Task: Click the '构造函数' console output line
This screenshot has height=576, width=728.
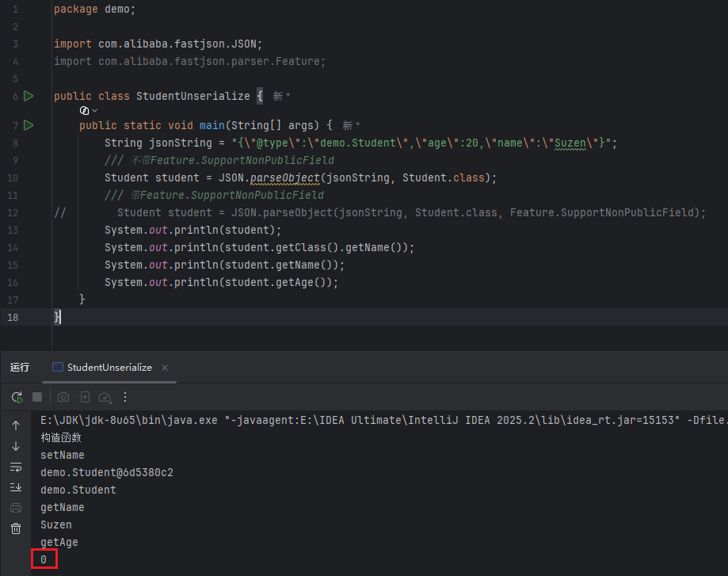Action: point(61,437)
